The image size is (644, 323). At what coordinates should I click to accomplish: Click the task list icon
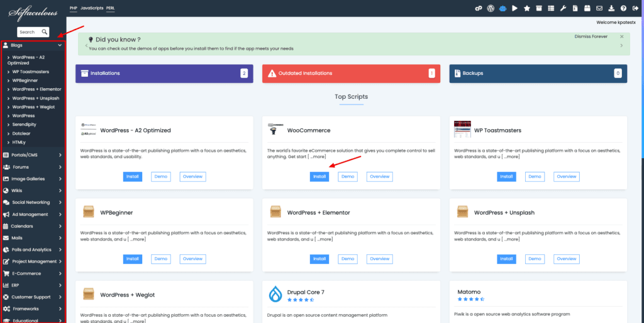coord(551,8)
